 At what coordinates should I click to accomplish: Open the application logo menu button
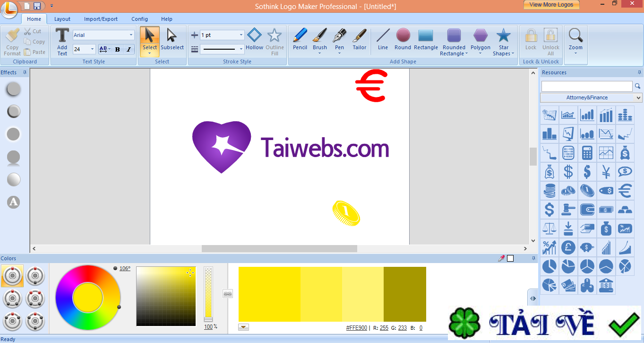pos(9,9)
